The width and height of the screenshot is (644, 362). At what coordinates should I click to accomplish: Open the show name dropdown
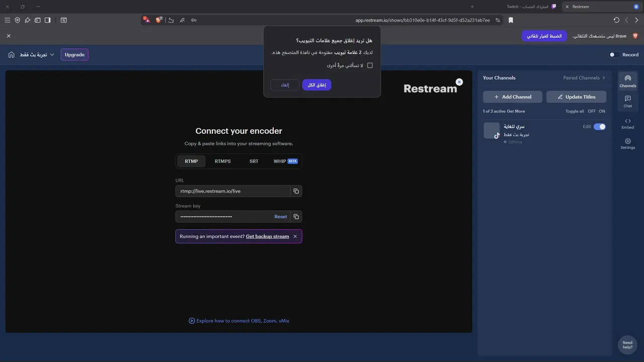tap(37, 54)
